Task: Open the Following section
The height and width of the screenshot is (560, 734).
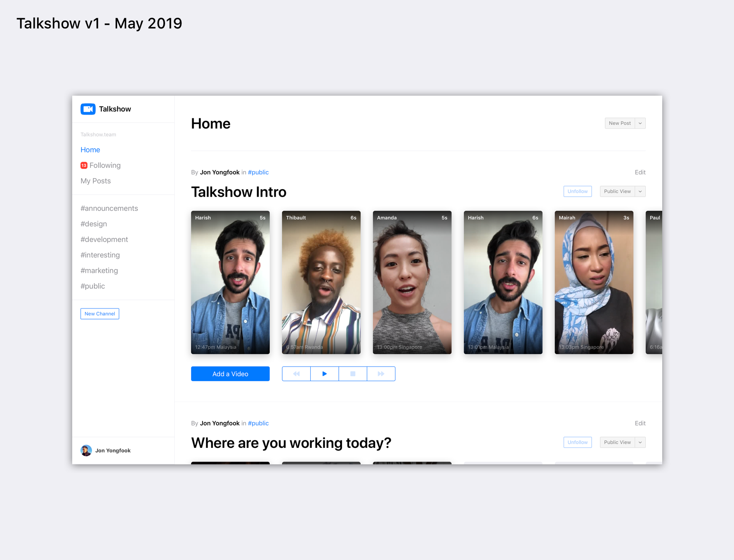Action: 105,165
